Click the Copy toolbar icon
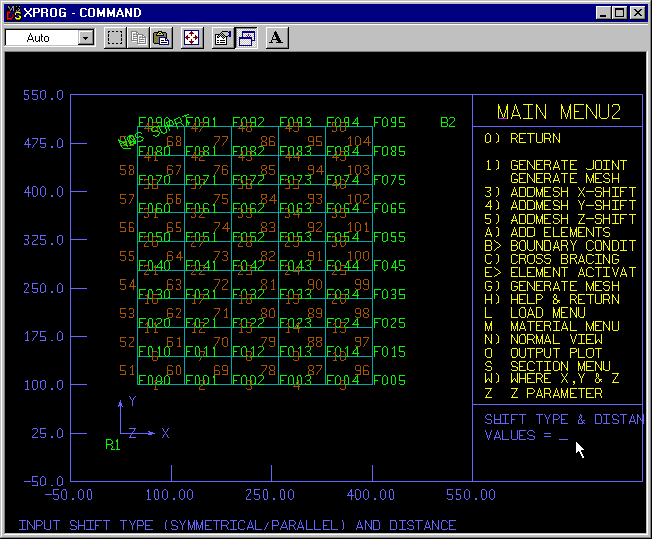The height and width of the screenshot is (539, 652). pos(139,38)
